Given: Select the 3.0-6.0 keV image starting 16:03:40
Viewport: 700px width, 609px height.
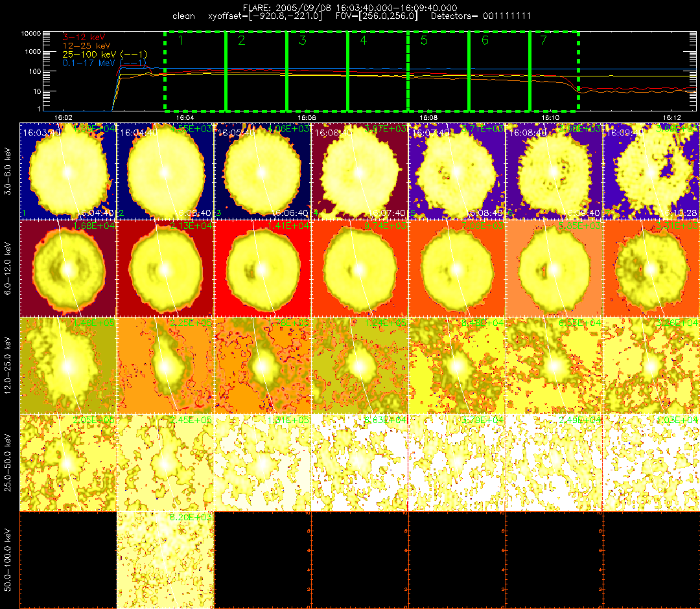Looking at the screenshot, I should (68, 171).
